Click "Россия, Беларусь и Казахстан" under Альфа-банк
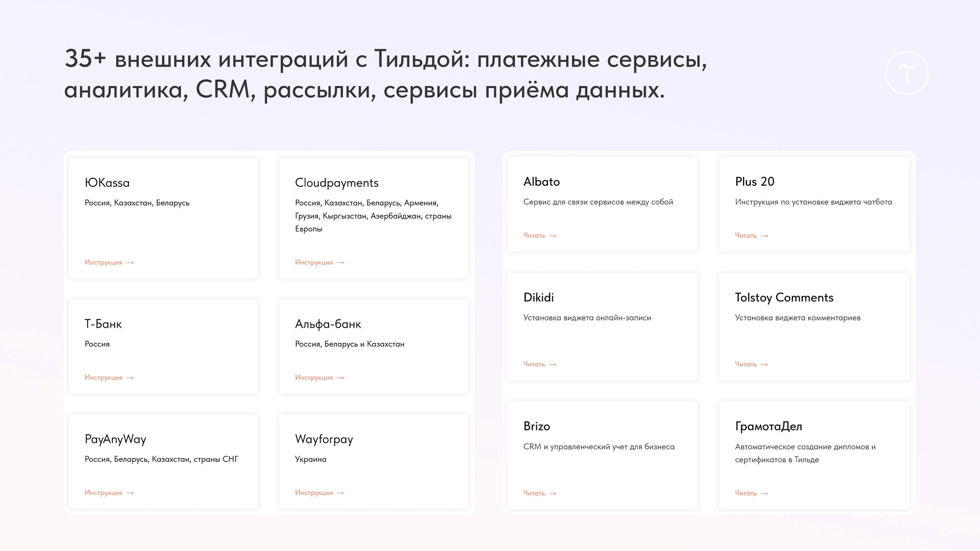This screenshot has height=551, width=980. pos(349,344)
